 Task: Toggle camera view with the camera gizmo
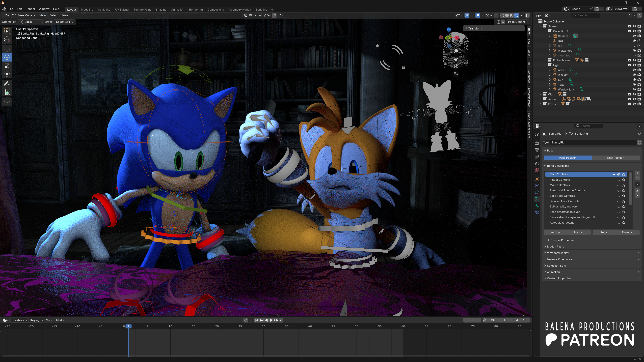(456, 66)
